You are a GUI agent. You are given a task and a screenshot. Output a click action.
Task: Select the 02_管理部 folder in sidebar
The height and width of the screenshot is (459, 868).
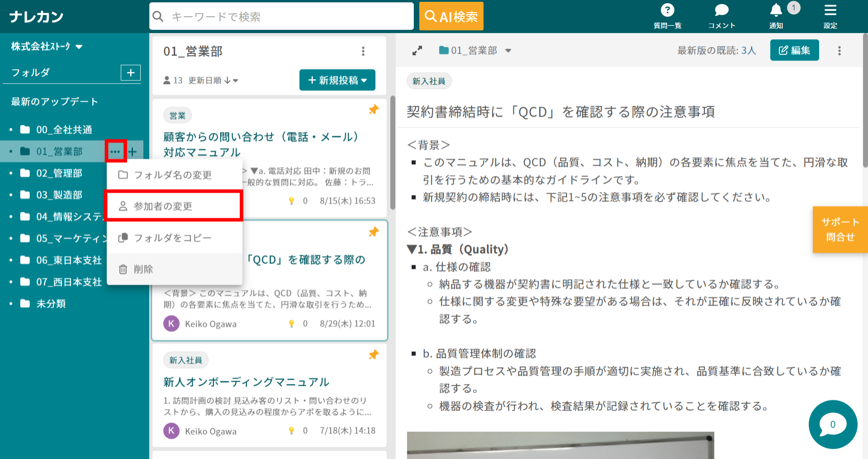[x=59, y=173]
